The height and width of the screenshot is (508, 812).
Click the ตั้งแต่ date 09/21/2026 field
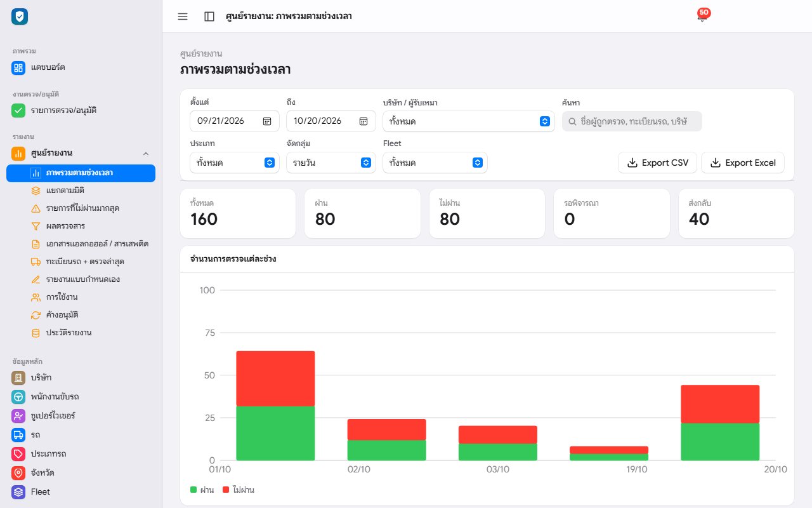tap(235, 121)
